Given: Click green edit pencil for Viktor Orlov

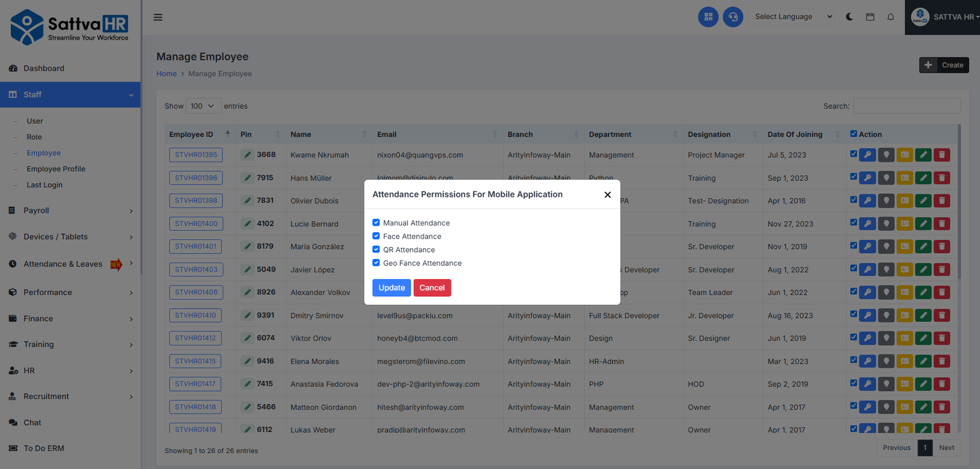Looking at the screenshot, I should coord(924,338).
